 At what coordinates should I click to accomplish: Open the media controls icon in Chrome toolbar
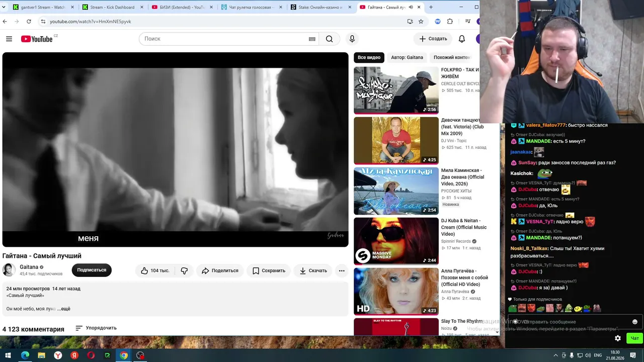tap(467, 22)
